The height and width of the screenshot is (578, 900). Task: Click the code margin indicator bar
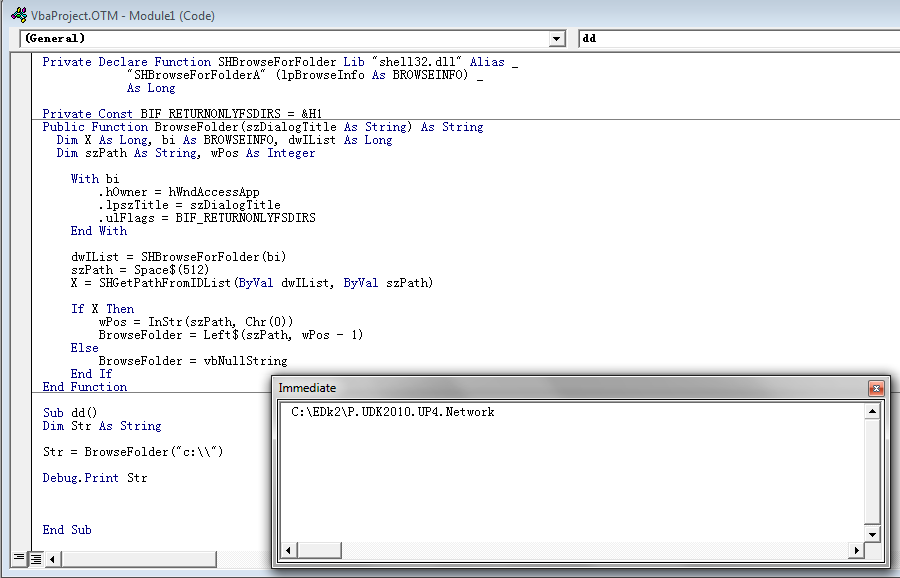21,301
